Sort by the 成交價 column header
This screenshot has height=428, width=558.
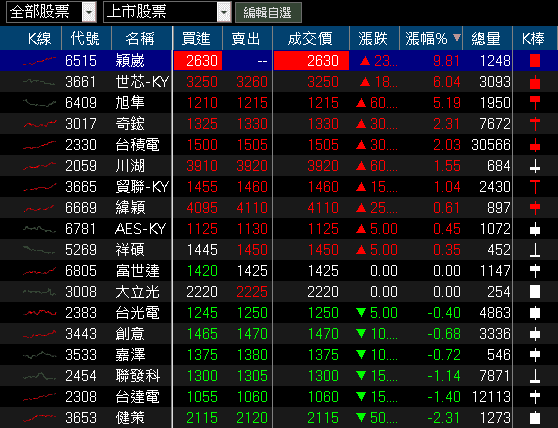pos(310,38)
